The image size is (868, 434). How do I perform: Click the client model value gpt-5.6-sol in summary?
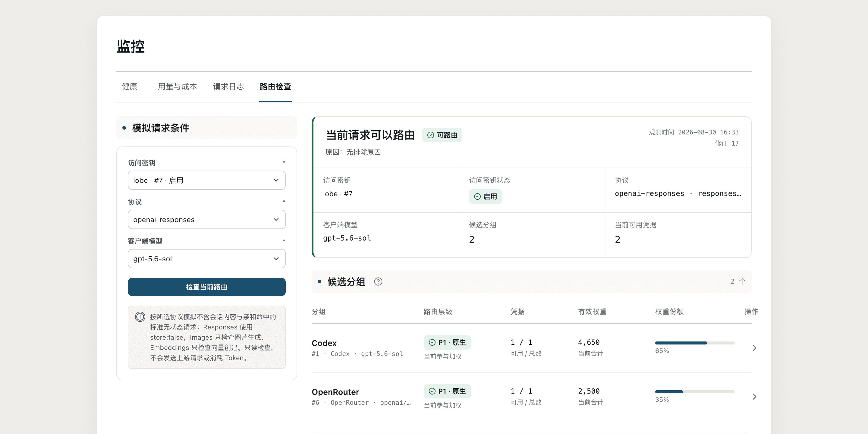[x=347, y=238]
